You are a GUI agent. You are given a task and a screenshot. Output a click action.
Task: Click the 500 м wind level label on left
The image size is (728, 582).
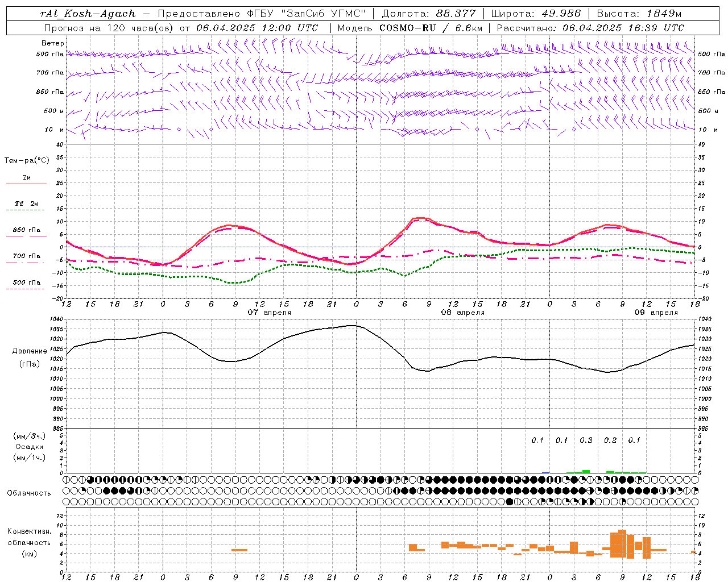click(x=54, y=111)
